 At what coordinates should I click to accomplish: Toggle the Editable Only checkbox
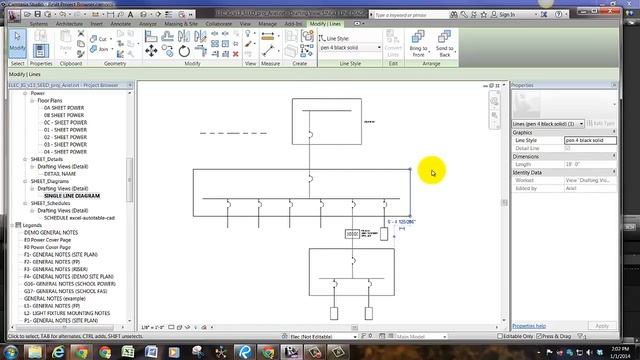(500, 336)
